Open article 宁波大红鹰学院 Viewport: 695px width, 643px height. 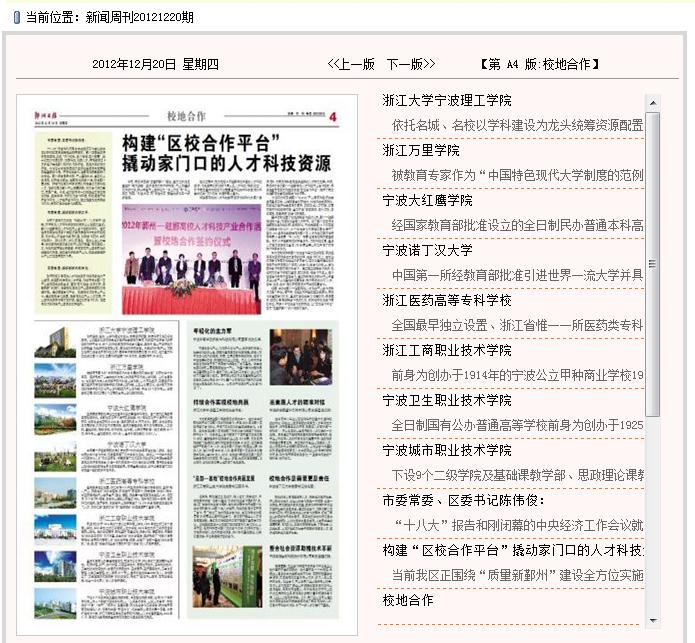click(x=427, y=201)
